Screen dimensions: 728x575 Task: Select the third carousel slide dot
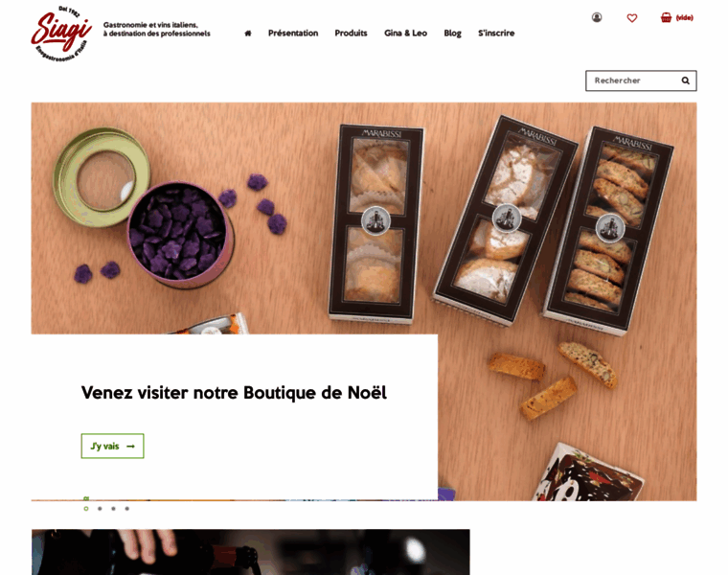click(113, 509)
